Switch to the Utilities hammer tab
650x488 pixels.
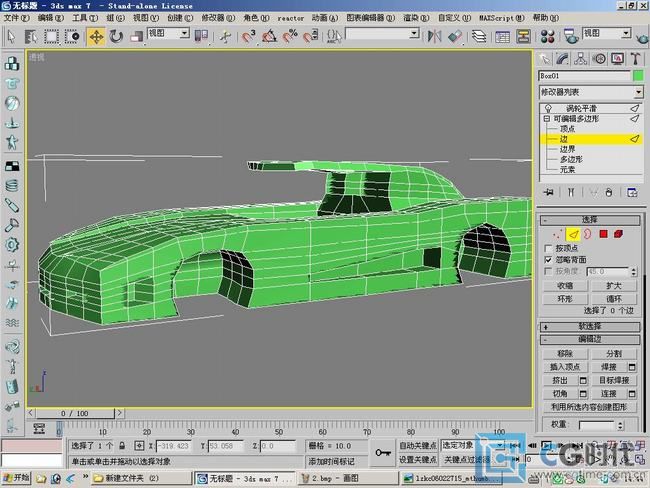click(635, 59)
